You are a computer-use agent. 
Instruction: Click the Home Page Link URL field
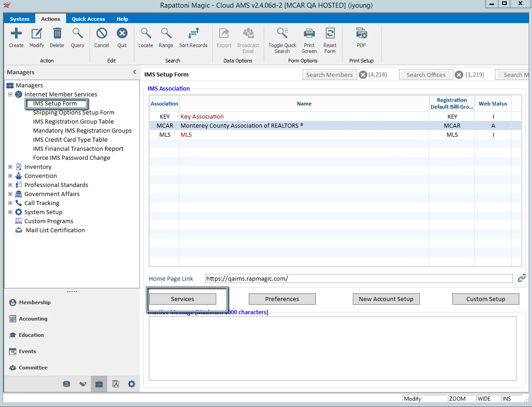[x=359, y=278]
